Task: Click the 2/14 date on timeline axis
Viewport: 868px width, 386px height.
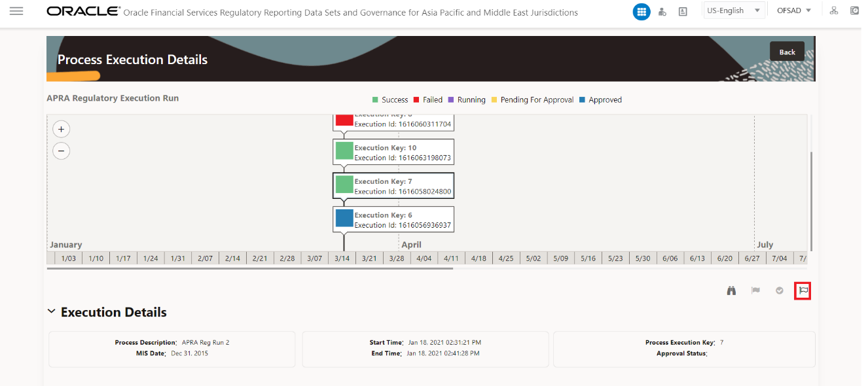Action: [232, 258]
